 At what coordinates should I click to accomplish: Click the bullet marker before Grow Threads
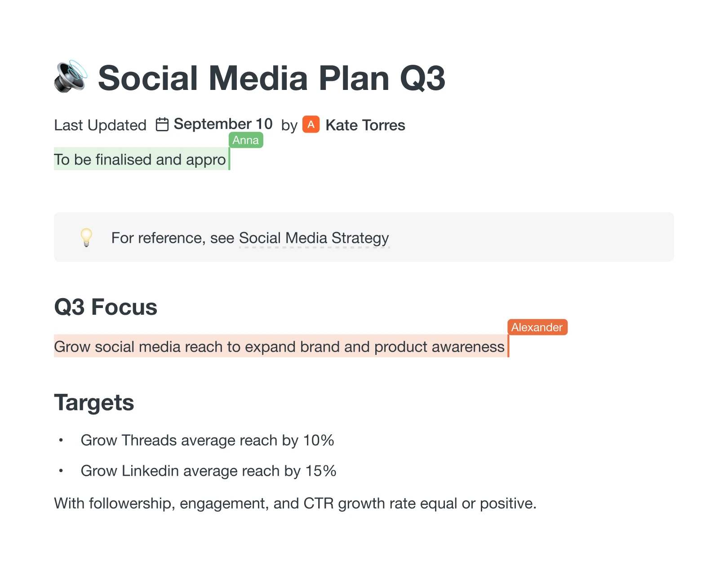pos(61,440)
